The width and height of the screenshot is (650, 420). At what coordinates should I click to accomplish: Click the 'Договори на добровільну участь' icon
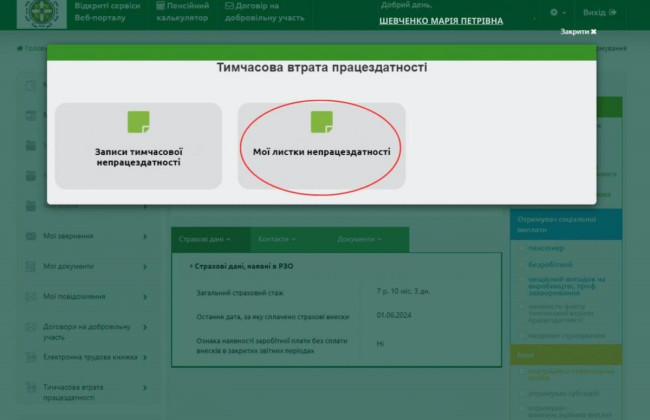coord(31,327)
